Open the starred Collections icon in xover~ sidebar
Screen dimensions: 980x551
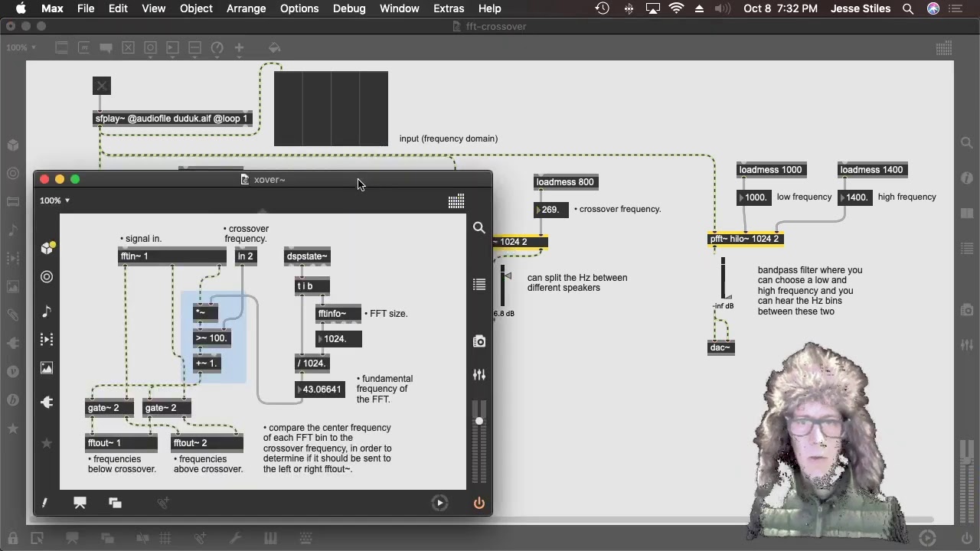pos(47,443)
